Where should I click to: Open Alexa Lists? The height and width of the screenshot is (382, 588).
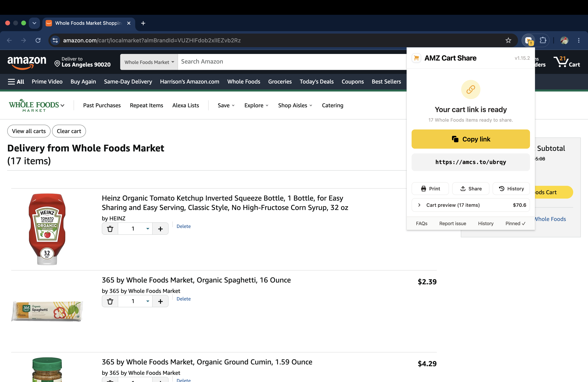tap(186, 106)
